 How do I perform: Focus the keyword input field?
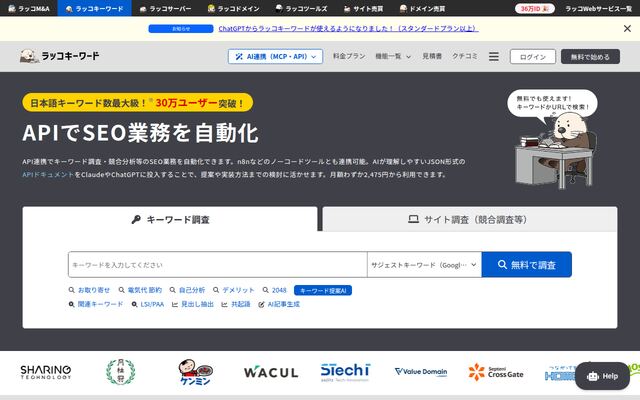point(218,265)
